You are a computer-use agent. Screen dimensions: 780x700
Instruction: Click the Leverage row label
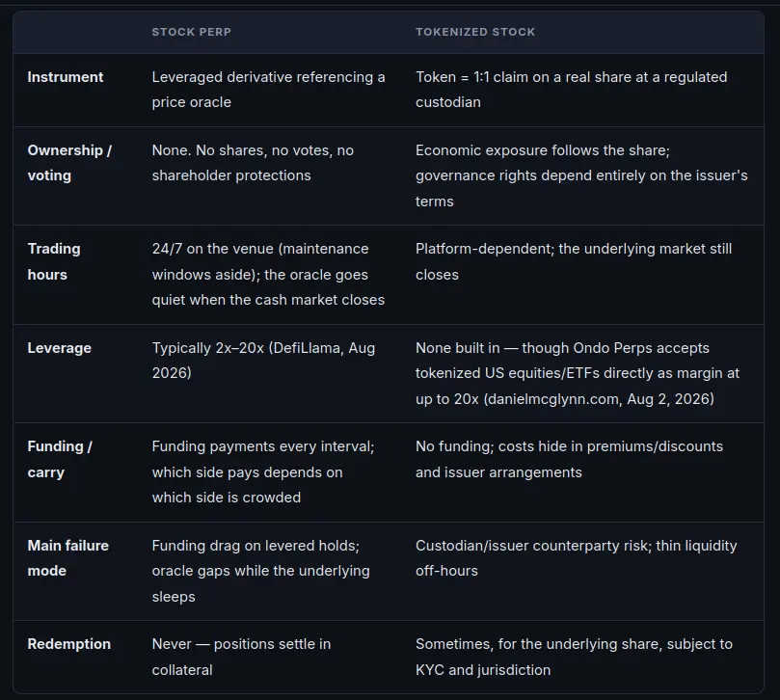coord(59,348)
